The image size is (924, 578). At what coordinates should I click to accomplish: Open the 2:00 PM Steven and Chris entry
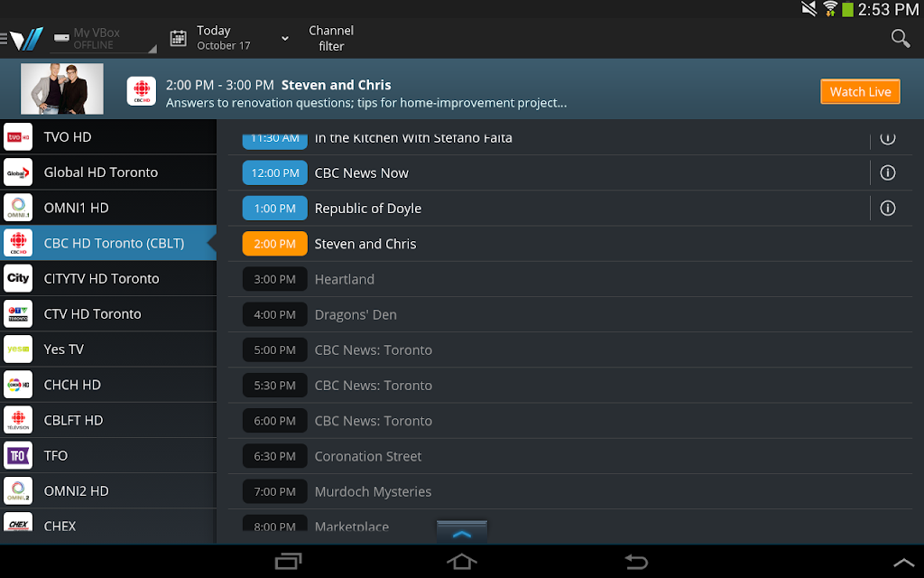click(570, 244)
